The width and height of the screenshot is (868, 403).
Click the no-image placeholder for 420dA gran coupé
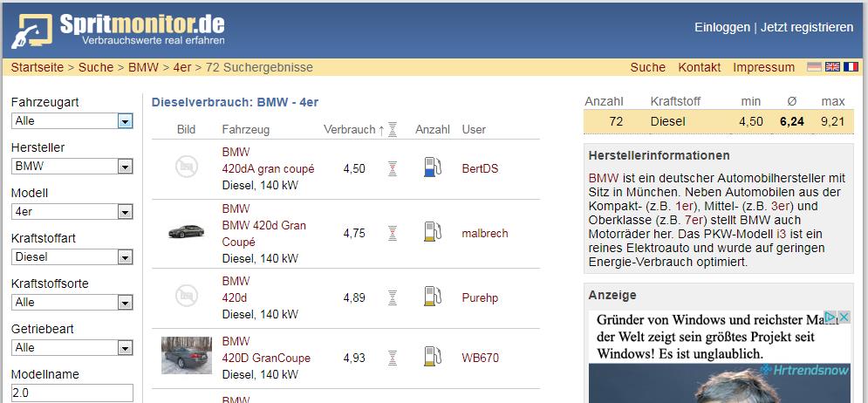[x=187, y=167]
